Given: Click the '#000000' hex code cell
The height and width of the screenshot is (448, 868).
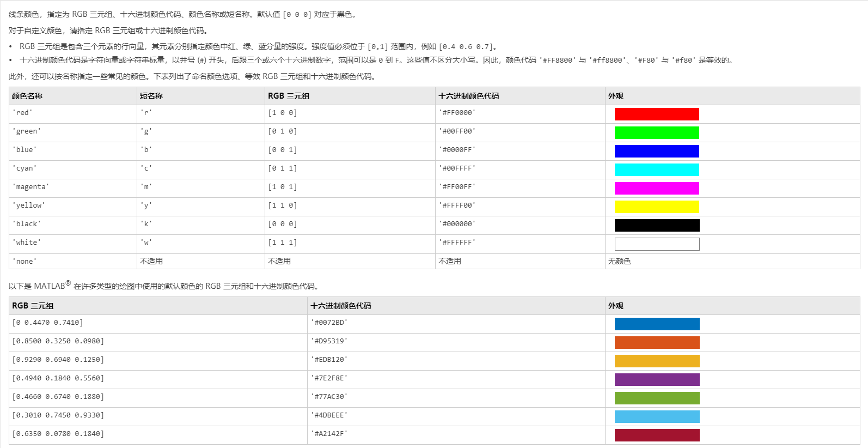Looking at the screenshot, I should 520,226.
